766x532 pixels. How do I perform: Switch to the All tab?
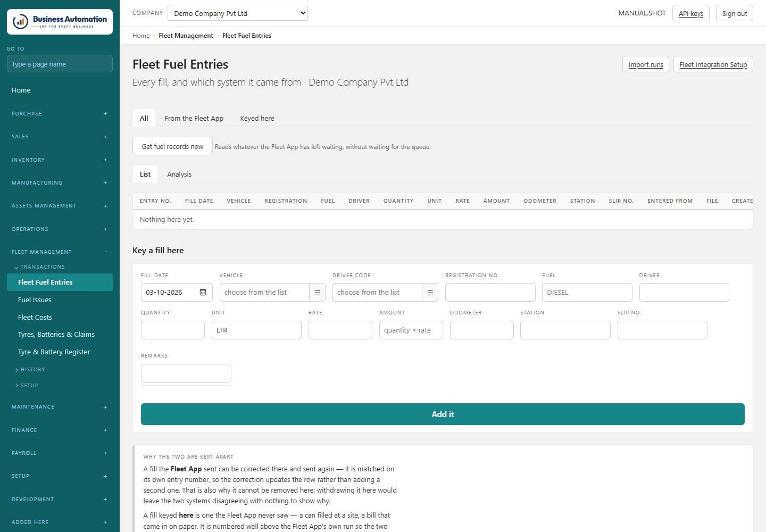[x=144, y=118]
